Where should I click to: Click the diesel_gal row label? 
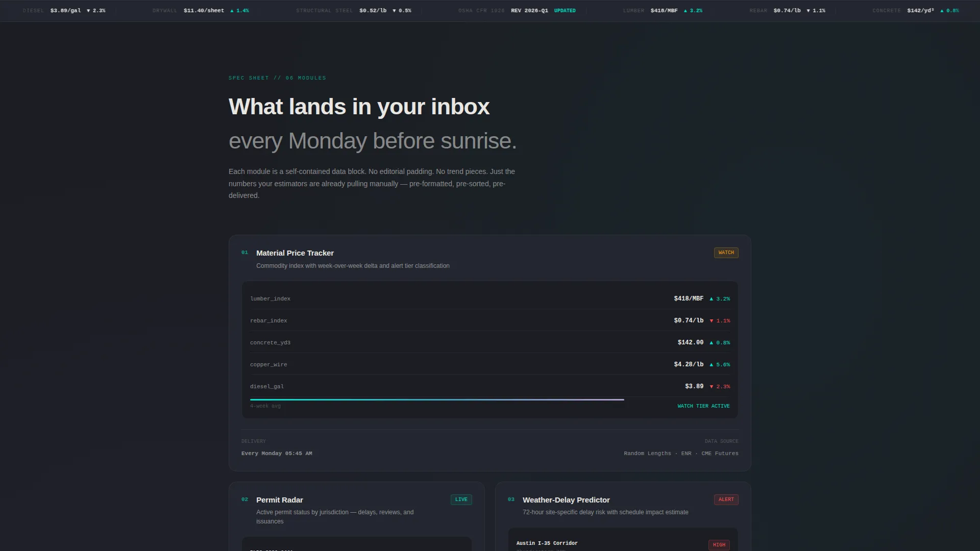point(267,387)
